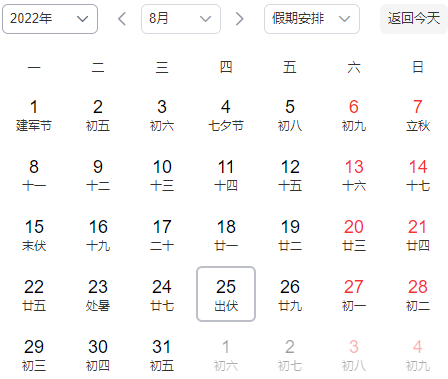The width and height of the screenshot is (448, 379).
Task: Select August 9 十二
Action: 98,176
